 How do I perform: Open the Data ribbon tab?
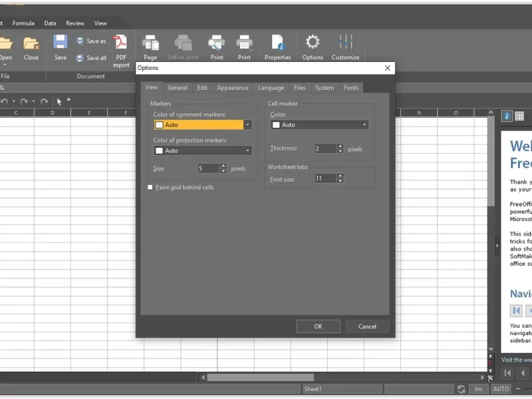pyautogui.click(x=51, y=23)
